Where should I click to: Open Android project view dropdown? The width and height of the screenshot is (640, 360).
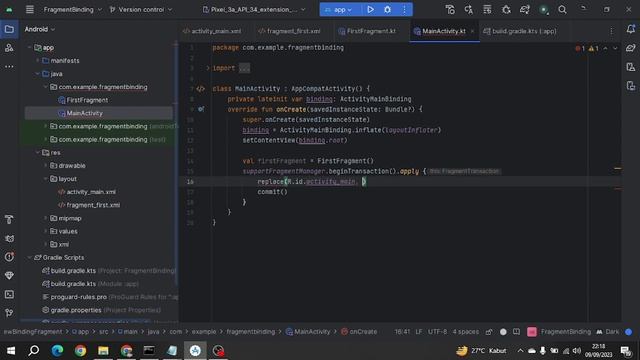(40, 29)
